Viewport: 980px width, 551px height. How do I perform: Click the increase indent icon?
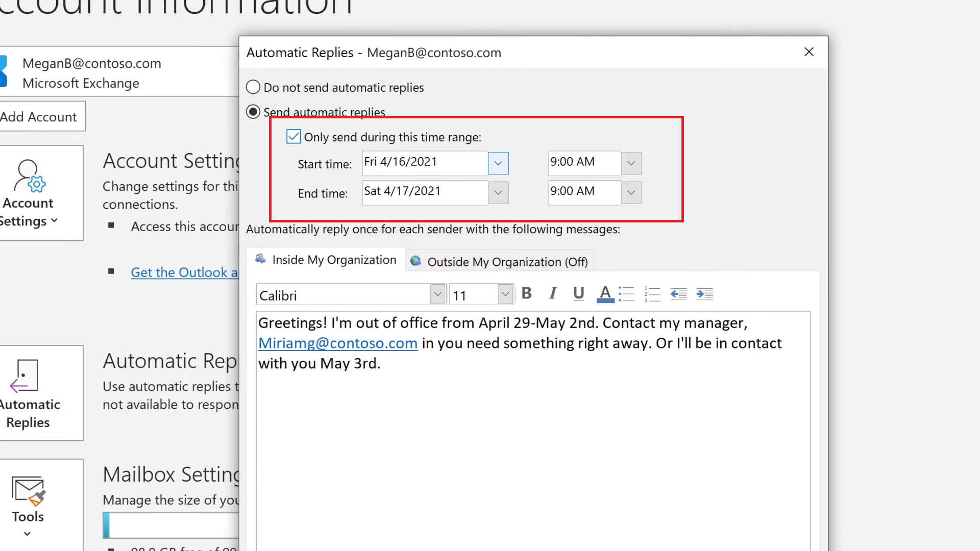tap(705, 293)
